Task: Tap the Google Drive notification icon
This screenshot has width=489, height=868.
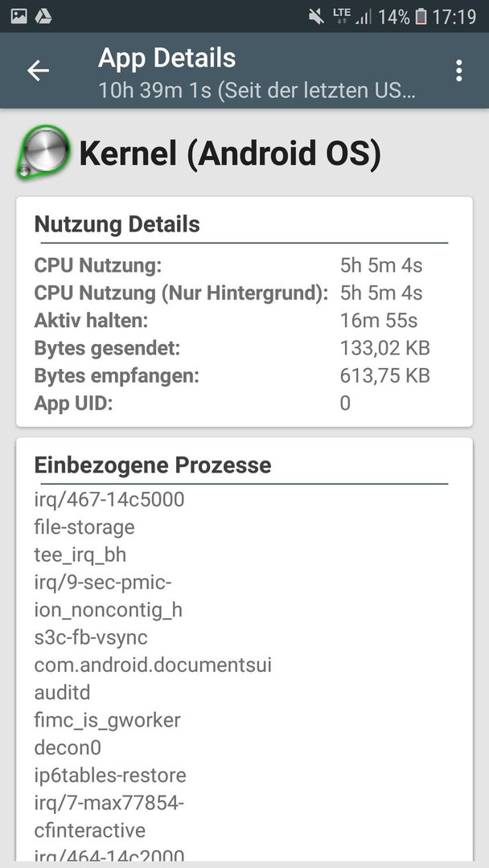Action: (43, 17)
